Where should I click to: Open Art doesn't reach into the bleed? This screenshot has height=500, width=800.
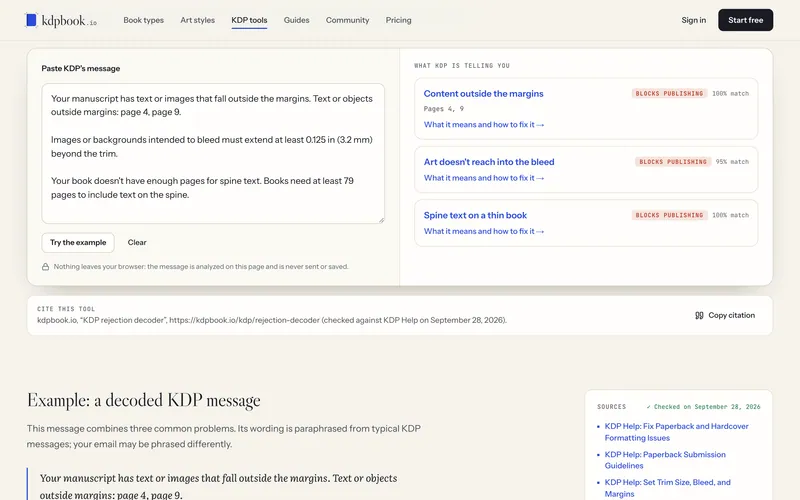pos(489,162)
